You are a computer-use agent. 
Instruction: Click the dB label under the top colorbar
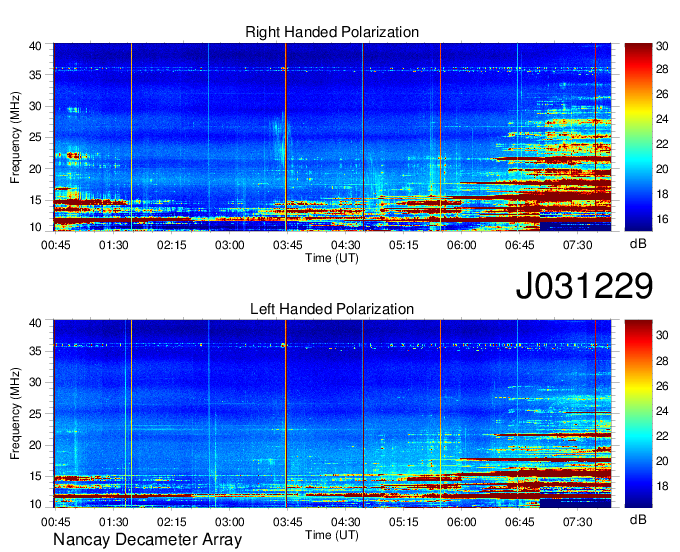click(638, 244)
